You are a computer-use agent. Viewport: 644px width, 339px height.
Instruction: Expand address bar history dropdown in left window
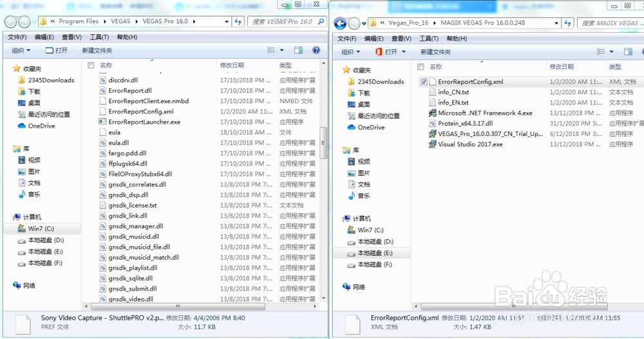point(227,22)
